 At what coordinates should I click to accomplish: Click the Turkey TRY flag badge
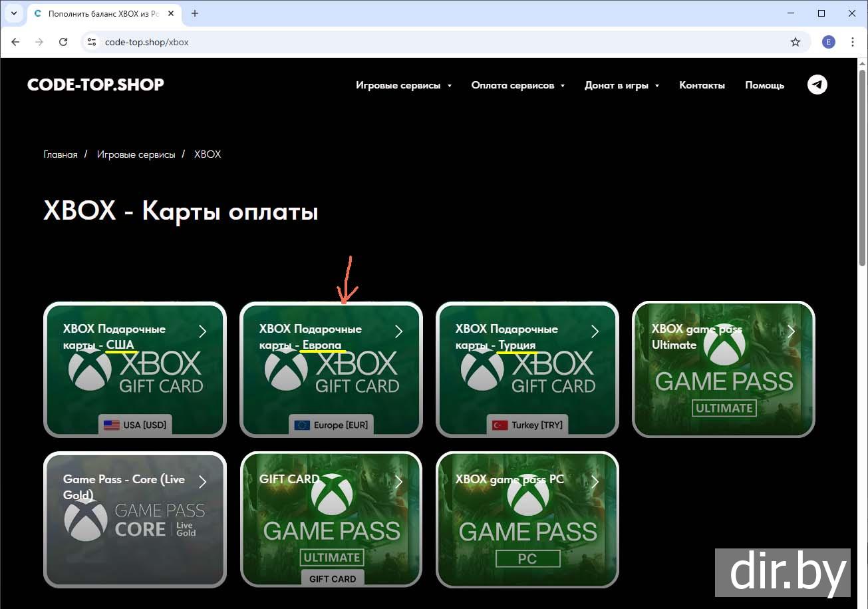[527, 425]
